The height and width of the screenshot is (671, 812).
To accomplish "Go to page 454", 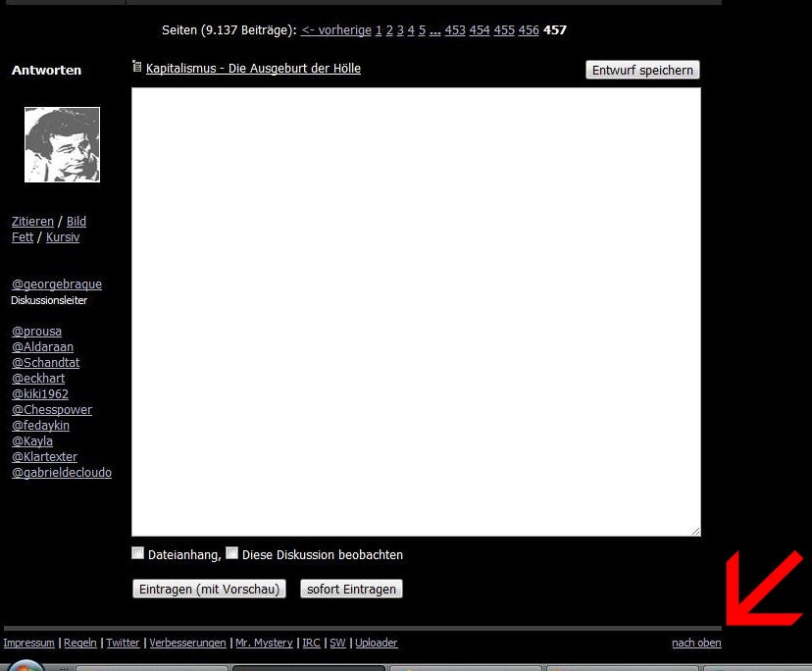I will pos(480,30).
